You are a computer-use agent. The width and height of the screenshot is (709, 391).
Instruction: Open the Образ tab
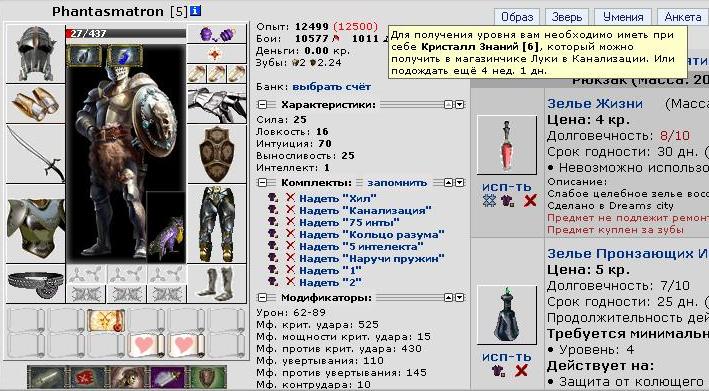[517, 17]
